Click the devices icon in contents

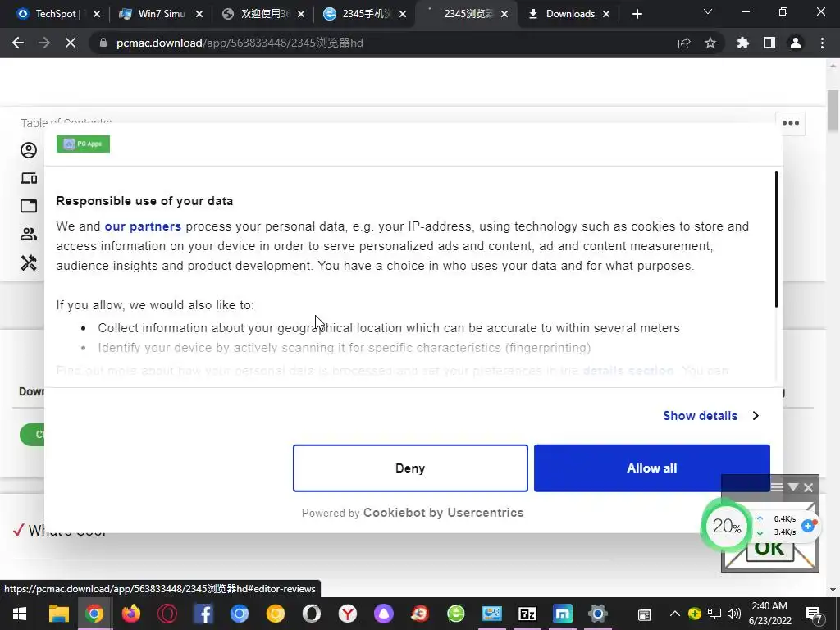pos(29,178)
